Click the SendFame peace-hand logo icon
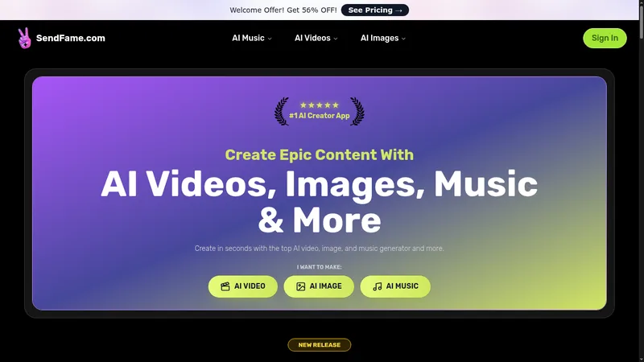The image size is (644, 362). coord(25,38)
